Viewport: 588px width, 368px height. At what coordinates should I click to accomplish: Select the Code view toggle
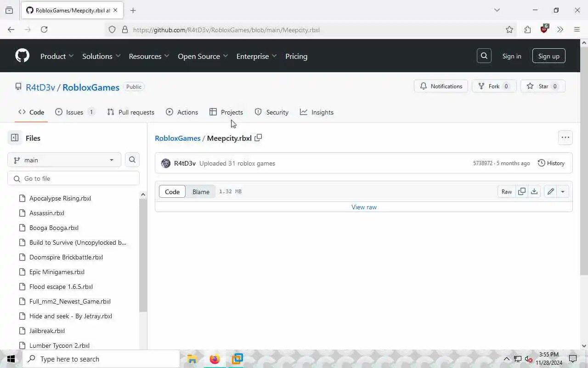pos(172,191)
